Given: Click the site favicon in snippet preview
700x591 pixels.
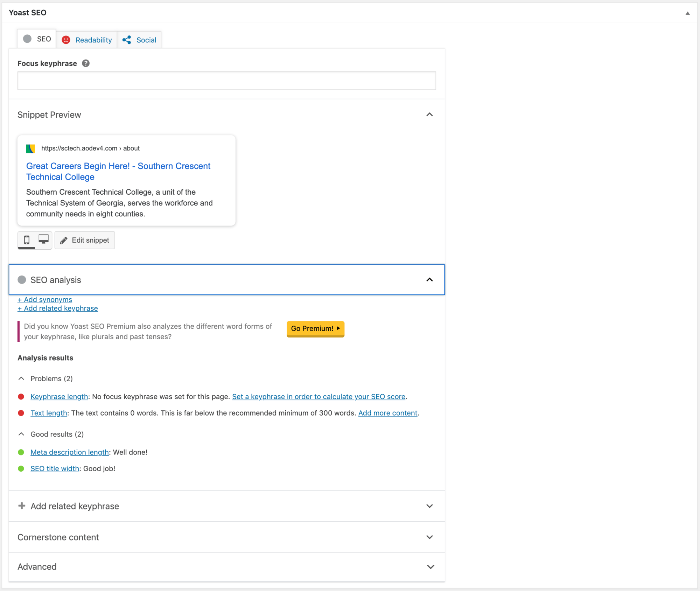Looking at the screenshot, I should coord(30,148).
